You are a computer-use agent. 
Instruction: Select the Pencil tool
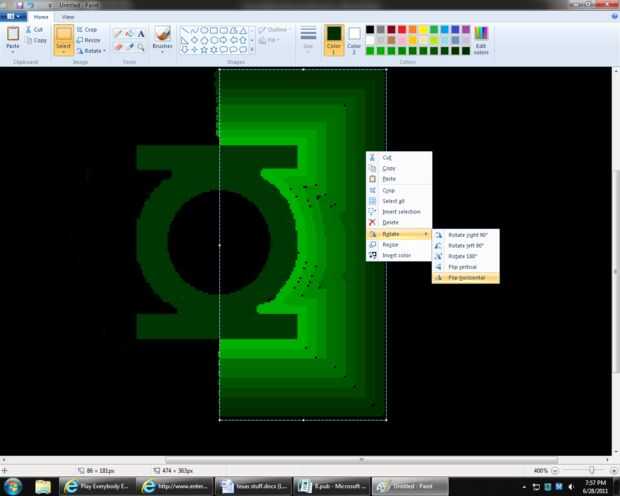point(117,34)
